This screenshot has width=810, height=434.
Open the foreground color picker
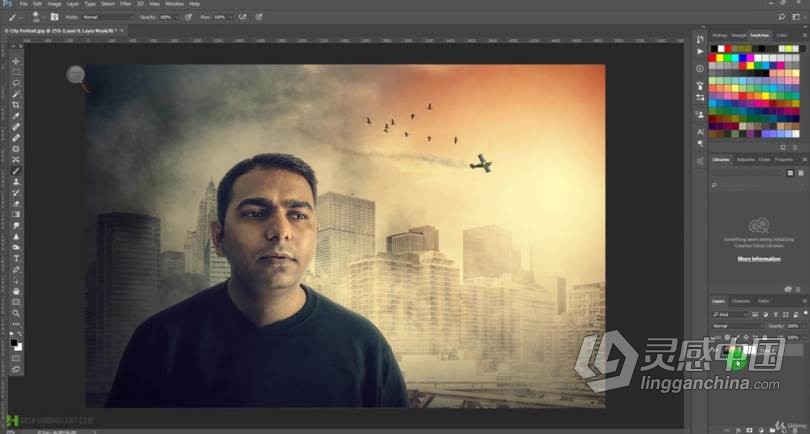click(14, 343)
